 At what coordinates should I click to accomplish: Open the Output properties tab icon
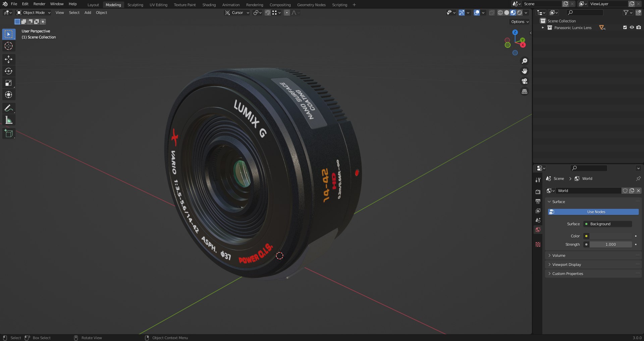538,201
